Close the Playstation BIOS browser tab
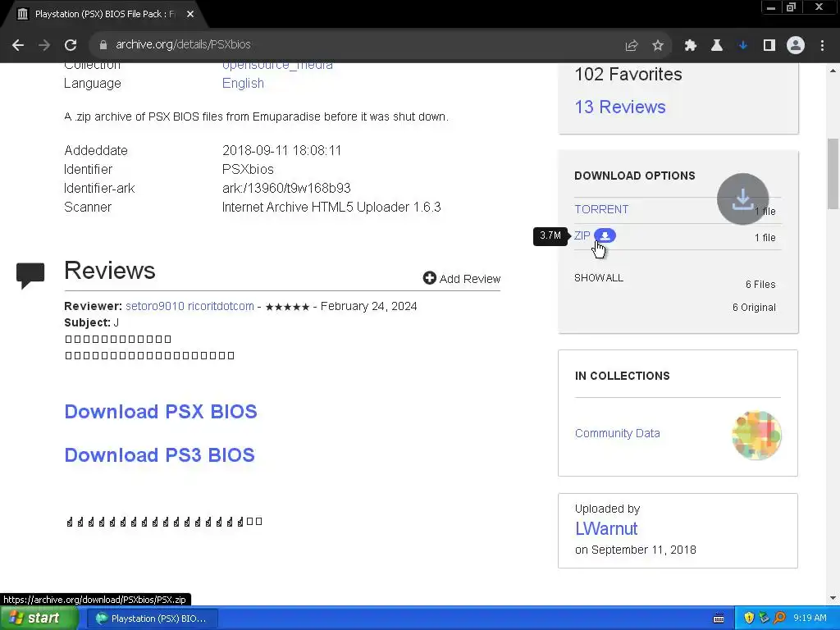 (190, 14)
